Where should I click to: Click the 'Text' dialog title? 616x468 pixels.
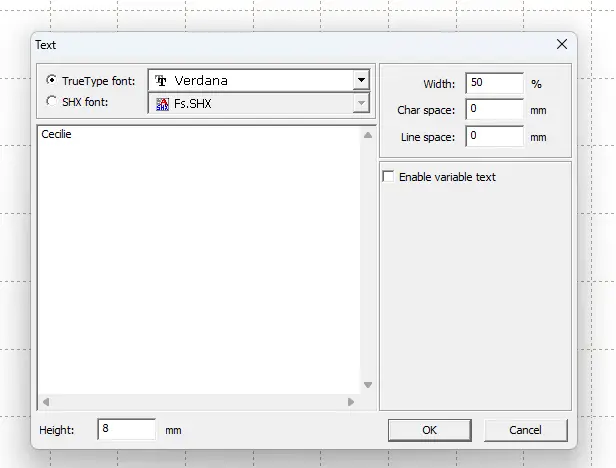pos(46,45)
